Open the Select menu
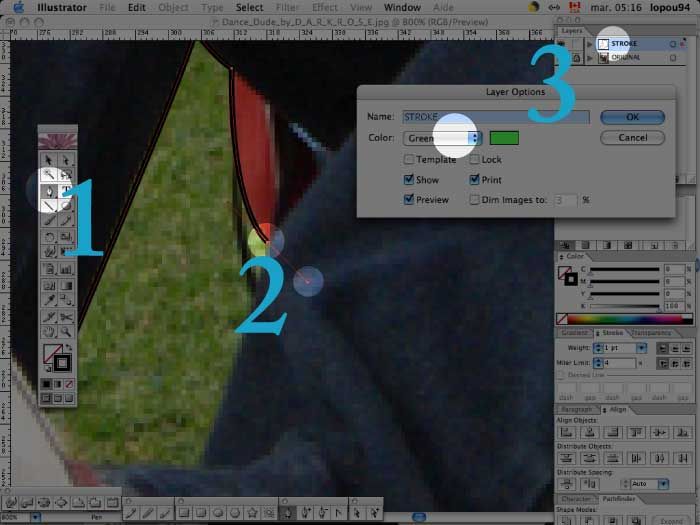700x525 pixels. pyautogui.click(x=249, y=8)
